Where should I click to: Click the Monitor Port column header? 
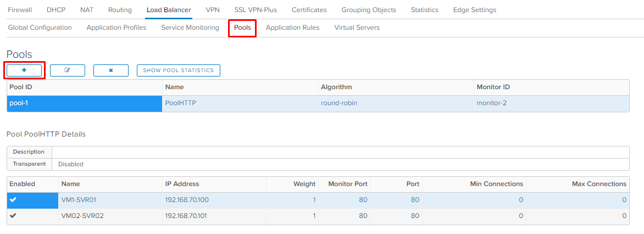[x=344, y=184]
